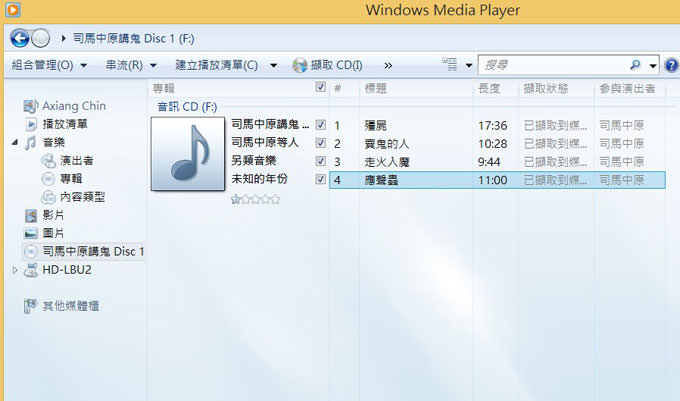Click the 擷取 CD(I) rip button

pyautogui.click(x=327, y=65)
